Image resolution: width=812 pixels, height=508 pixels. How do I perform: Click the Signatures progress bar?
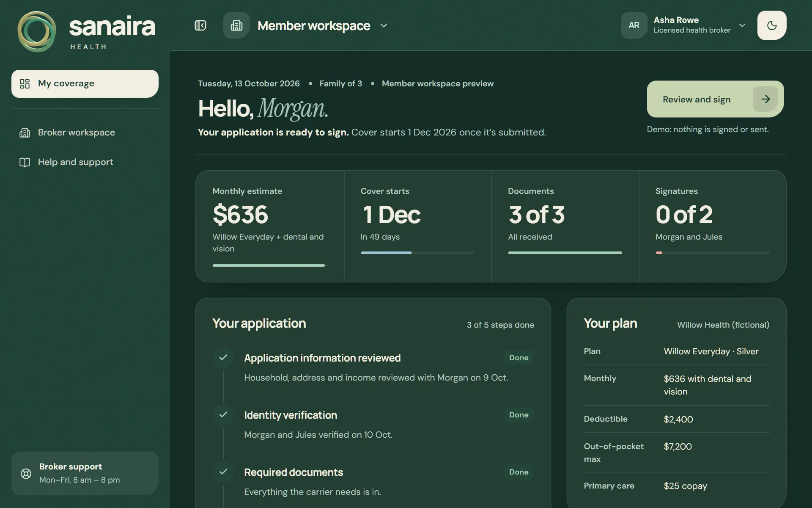(x=712, y=253)
